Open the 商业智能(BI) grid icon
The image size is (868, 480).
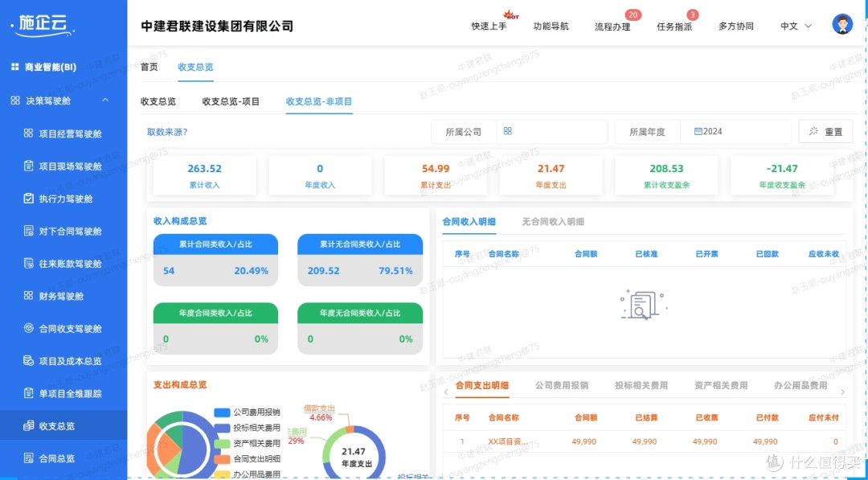(15, 67)
